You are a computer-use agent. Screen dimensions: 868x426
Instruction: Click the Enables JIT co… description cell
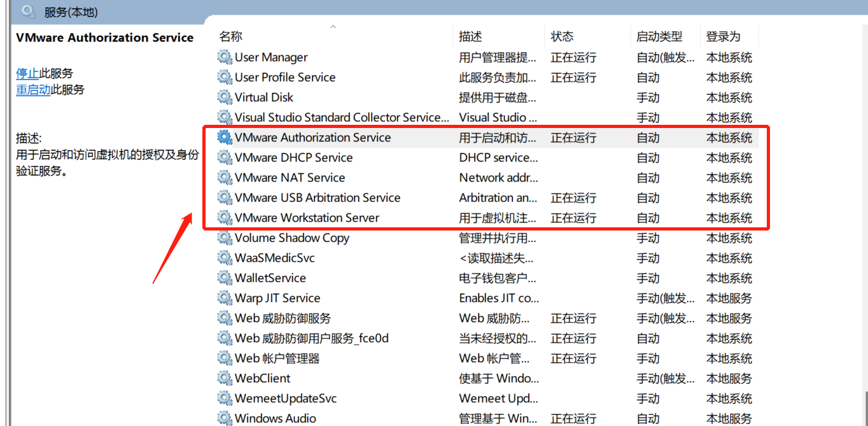[499, 298]
